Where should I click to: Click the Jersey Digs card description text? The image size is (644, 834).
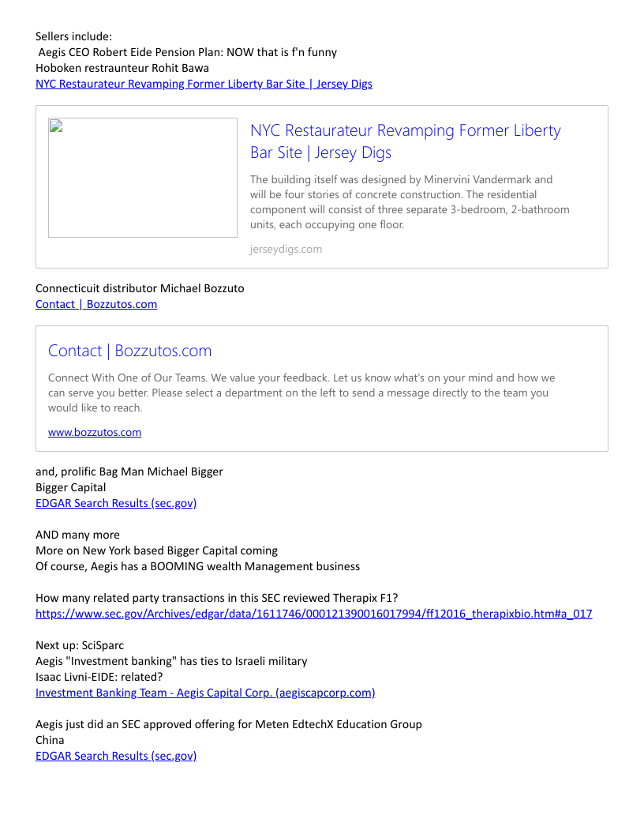410,202
